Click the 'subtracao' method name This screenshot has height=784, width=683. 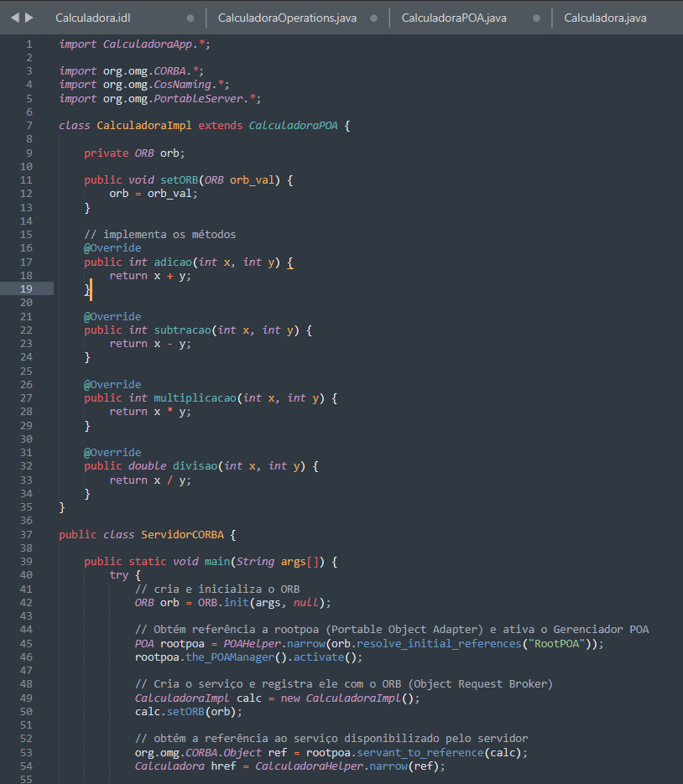(183, 330)
